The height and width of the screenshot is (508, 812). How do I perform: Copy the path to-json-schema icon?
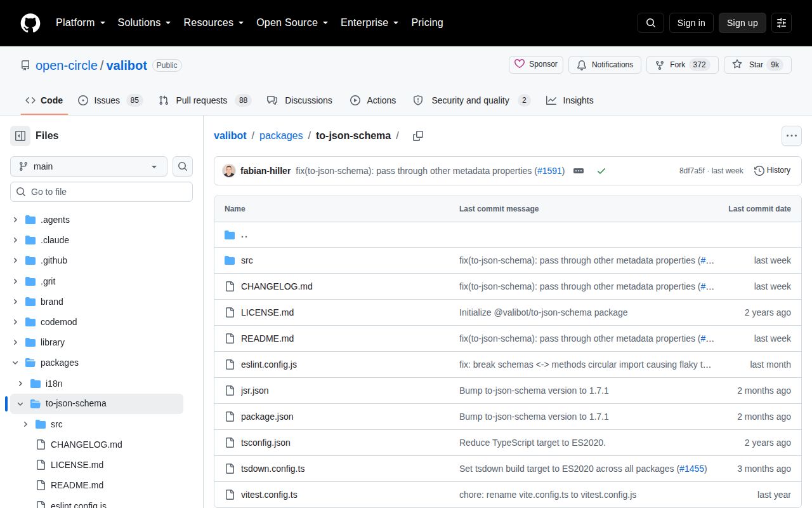pyautogui.click(x=418, y=136)
